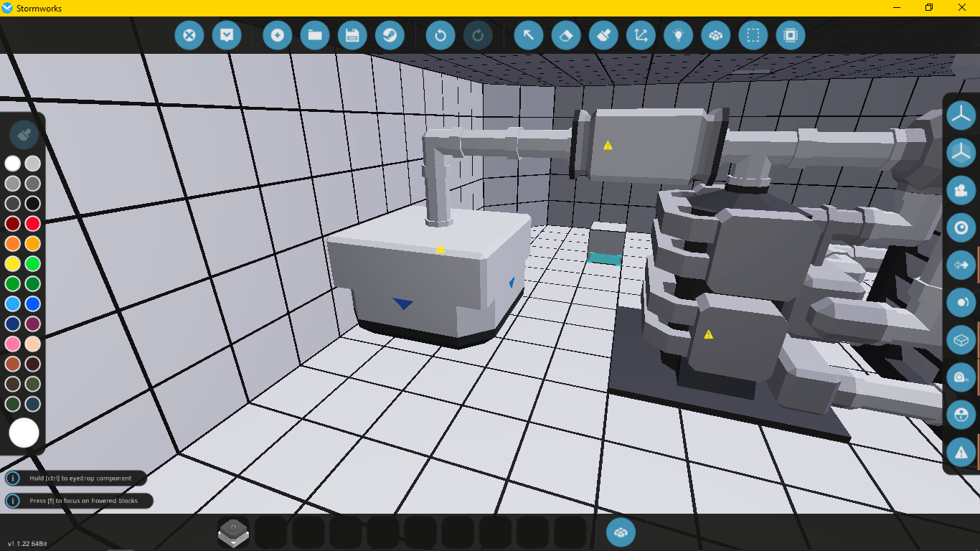980x551 pixels.
Task: Pick the bright green swatch beside yellow
Action: (x=33, y=264)
